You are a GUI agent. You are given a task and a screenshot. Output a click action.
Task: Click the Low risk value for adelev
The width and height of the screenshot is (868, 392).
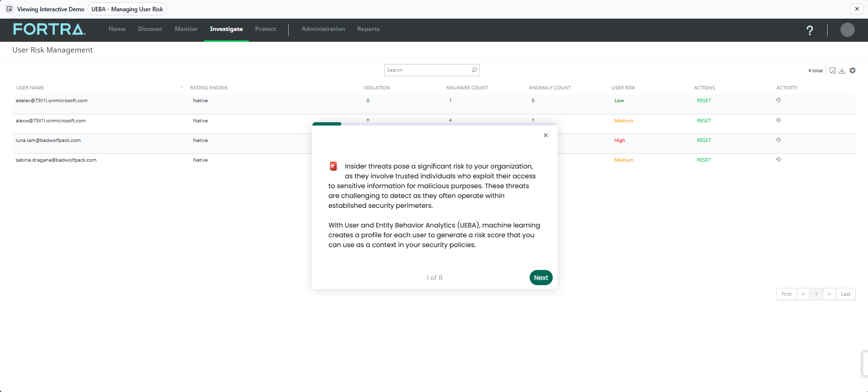(619, 101)
